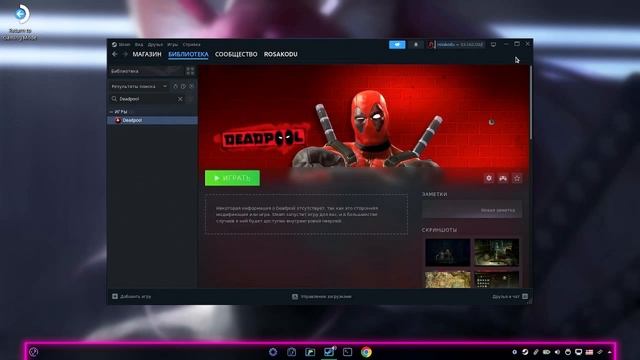Open Konsole terminal in taskbar
The image size is (640, 360).
click(347, 352)
